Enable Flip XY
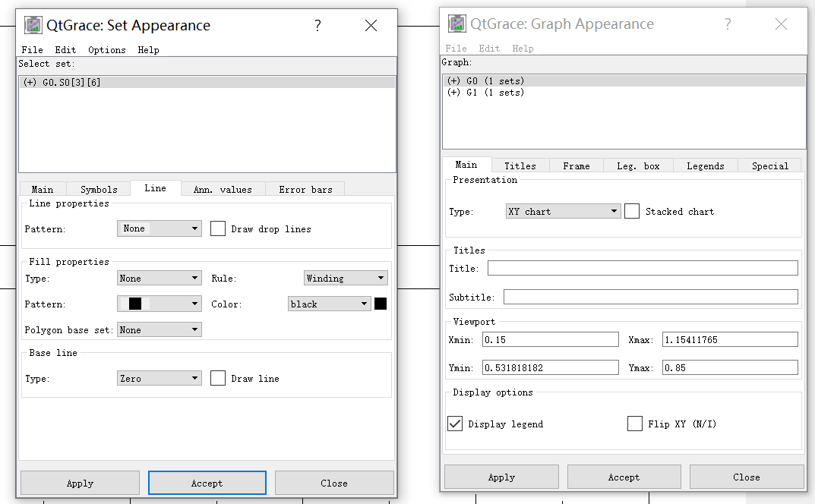Screen dimensions: 815x504 click(x=635, y=424)
